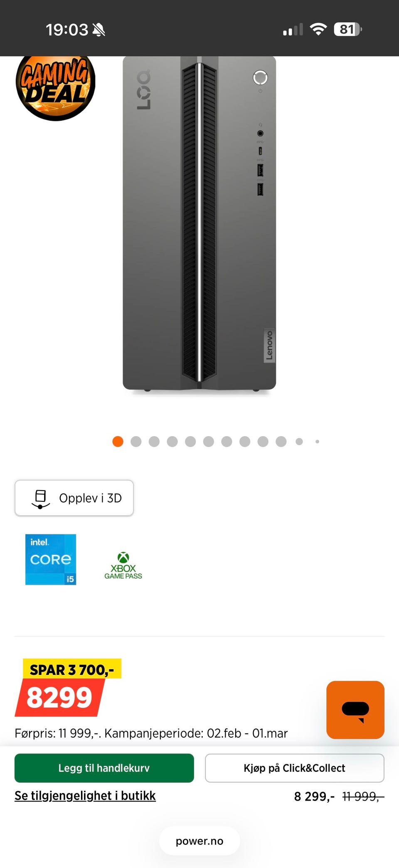Viewport: 399px width, 868px height.
Task: Open the Opplev i 3D viewer
Action: point(74,498)
